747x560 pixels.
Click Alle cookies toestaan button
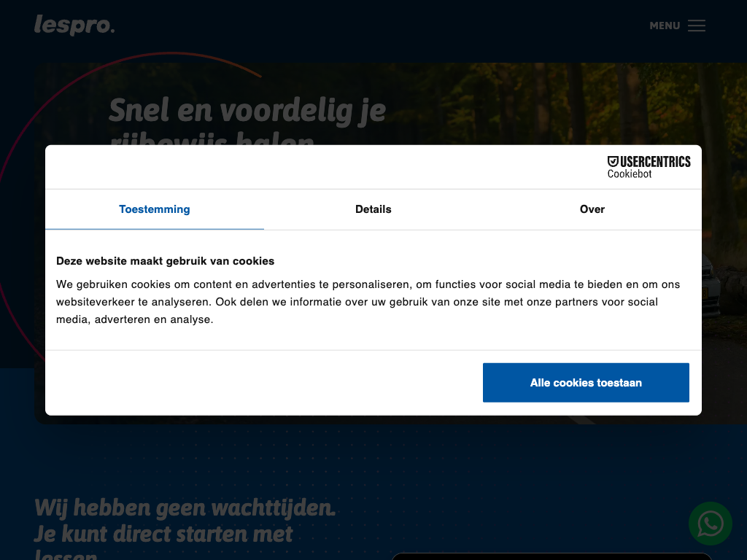point(586,383)
